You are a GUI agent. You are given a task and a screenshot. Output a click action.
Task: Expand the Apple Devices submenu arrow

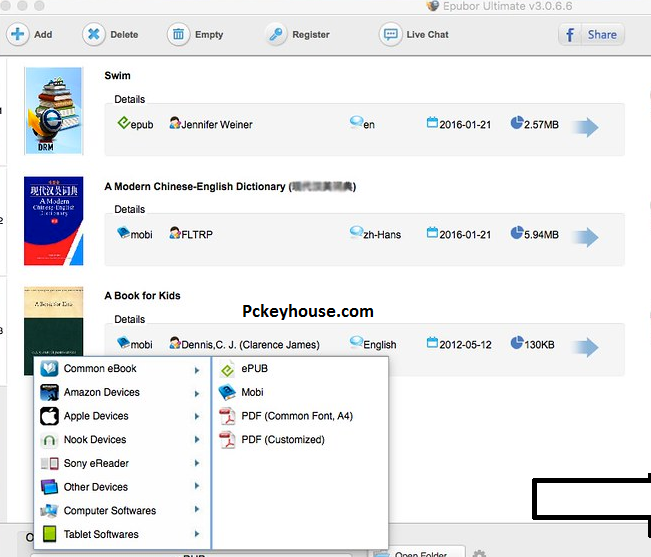click(197, 416)
